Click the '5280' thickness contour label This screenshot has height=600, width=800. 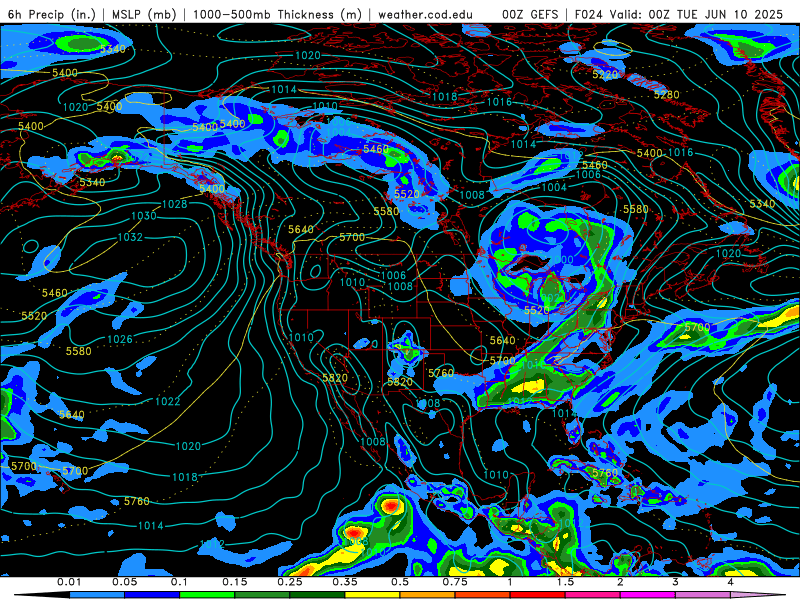[667, 95]
